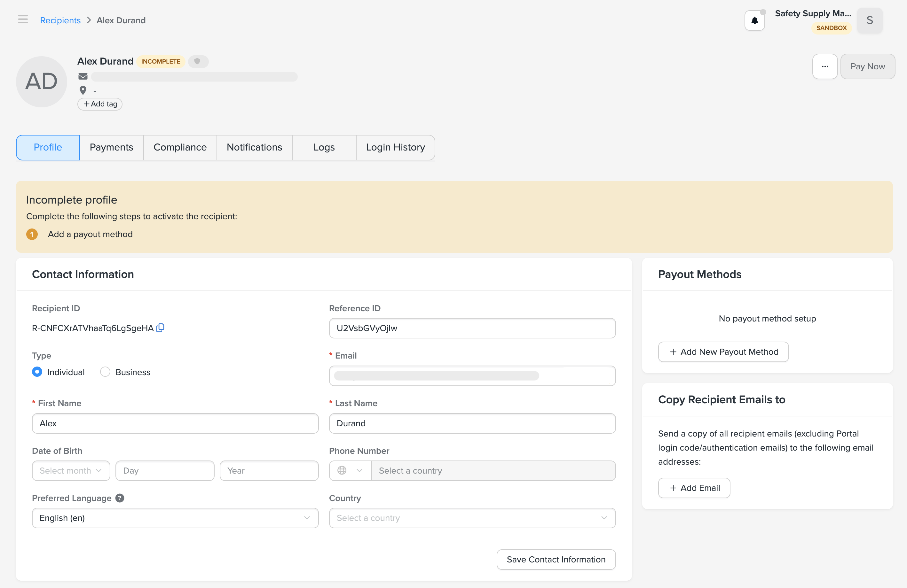
Task: Click the envelope icon under Alex Durand
Action: click(83, 76)
